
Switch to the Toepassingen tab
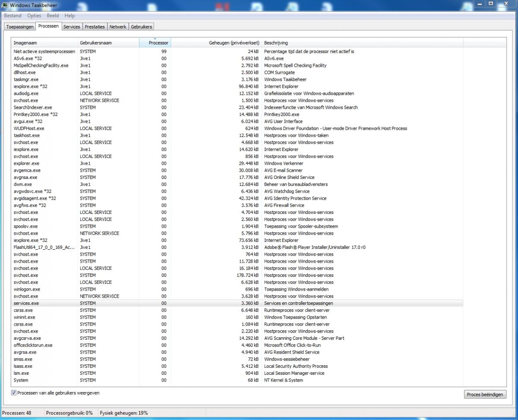click(20, 27)
